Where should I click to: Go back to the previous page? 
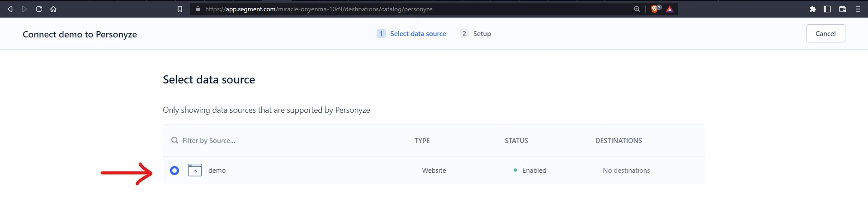10,9
